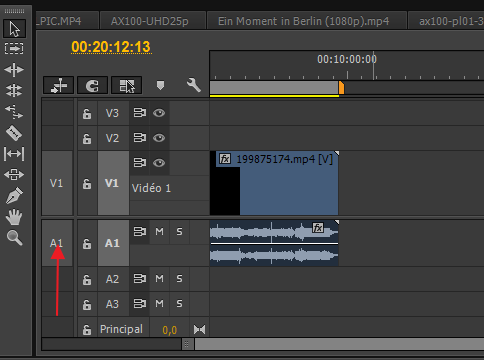Solo audio track A3
Viewport: 484px width, 360px height.
[179, 304]
